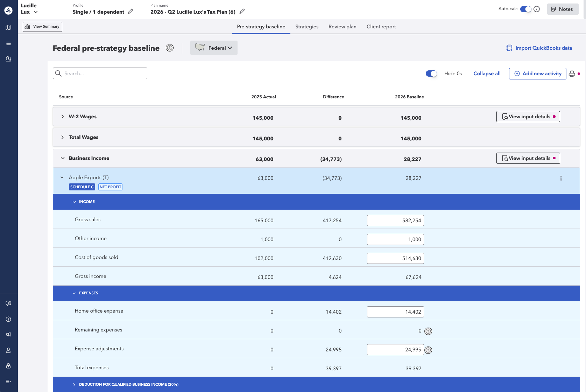Click the 2026 Baseline column header

(409, 97)
